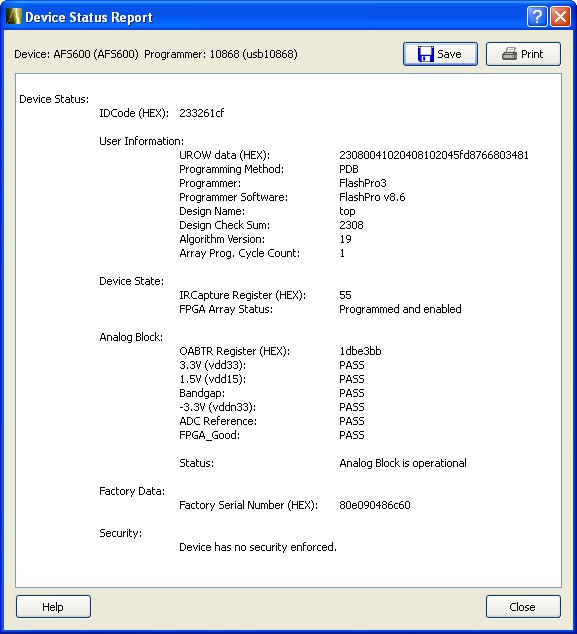Click the OABTR Register value 1dbe3bb
The width and height of the screenshot is (577, 634).
[x=360, y=351]
